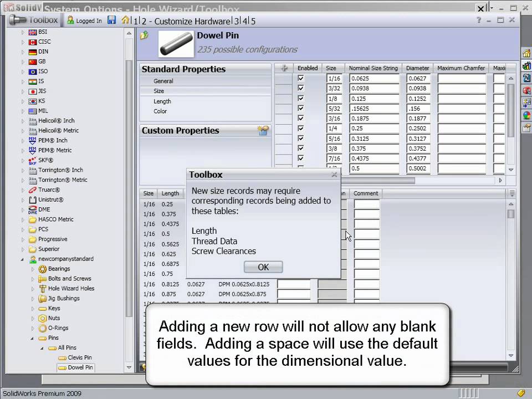Image resolution: width=532 pixels, height=399 pixels.
Task: Click the add custom property icon
Action: click(x=263, y=131)
